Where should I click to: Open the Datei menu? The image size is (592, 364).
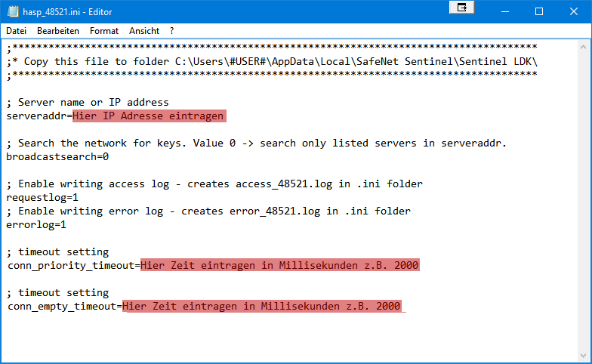point(17,31)
